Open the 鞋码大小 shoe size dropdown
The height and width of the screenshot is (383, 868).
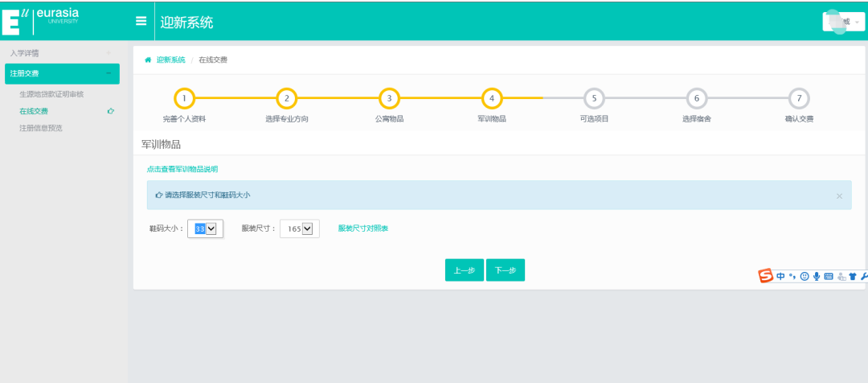point(205,229)
